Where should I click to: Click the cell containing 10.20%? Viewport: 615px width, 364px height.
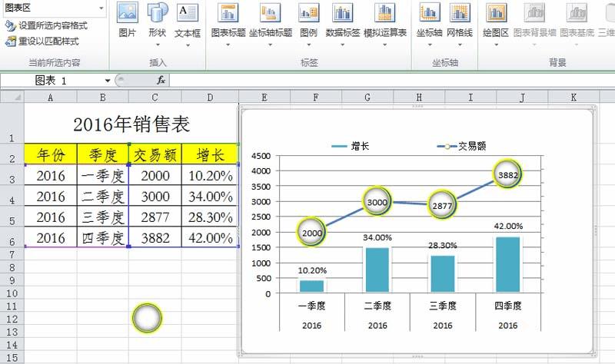(210, 176)
